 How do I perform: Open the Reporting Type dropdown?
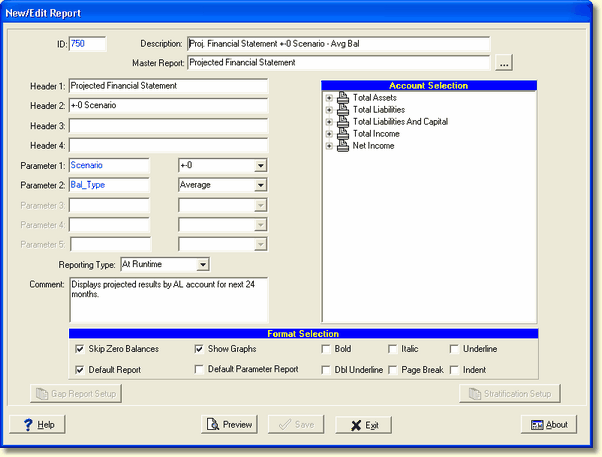click(201, 264)
